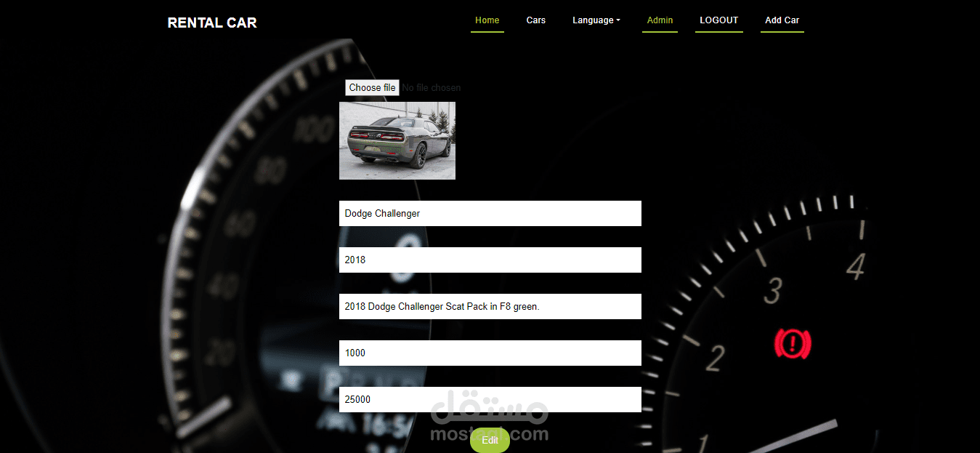This screenshot has height=453, width=980.
Task: Focus the field containing 25000
Action: 490,399
